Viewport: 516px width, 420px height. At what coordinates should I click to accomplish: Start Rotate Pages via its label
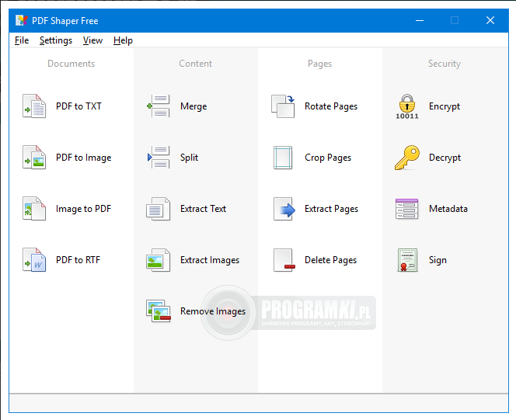pos(331,106)
